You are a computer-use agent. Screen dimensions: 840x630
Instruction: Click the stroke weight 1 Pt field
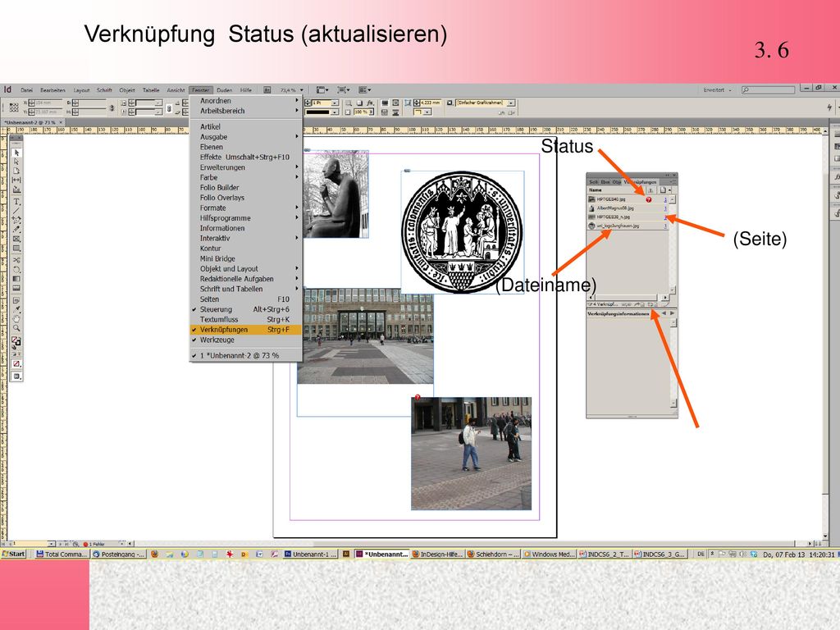[322, 103]
